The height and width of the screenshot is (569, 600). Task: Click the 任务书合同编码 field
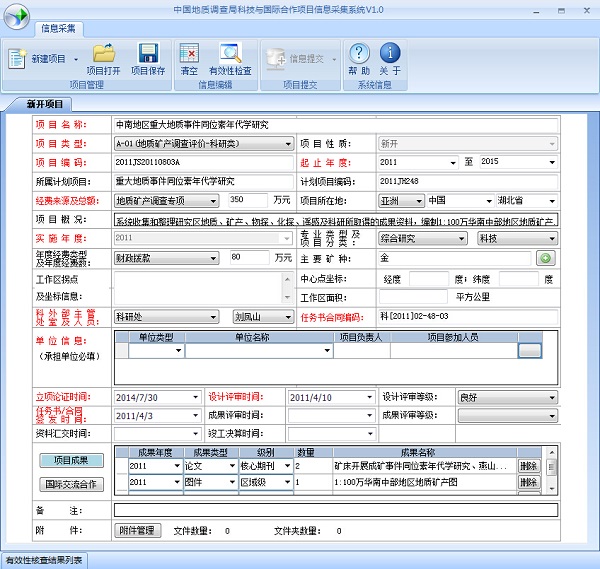[468, 316]
